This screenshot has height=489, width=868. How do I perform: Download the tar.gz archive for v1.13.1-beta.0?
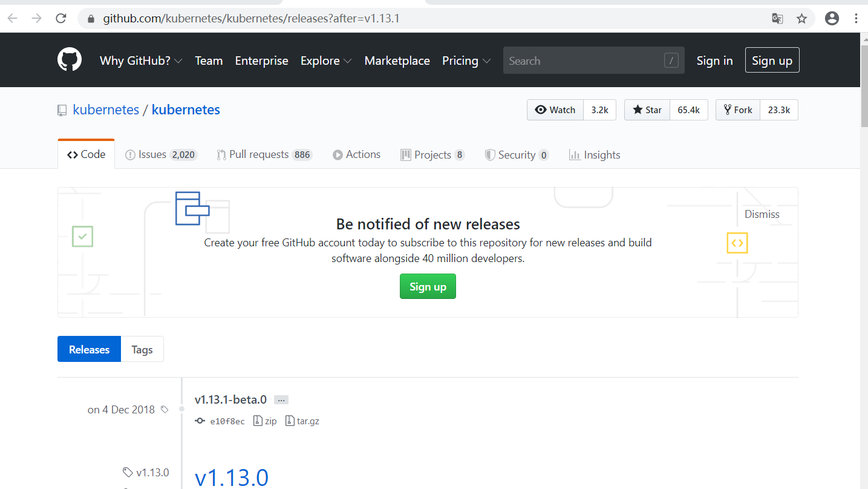coord(302,421)
